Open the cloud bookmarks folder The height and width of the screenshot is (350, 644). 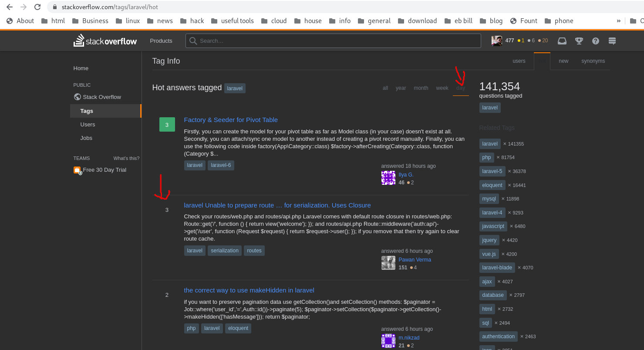273,21
